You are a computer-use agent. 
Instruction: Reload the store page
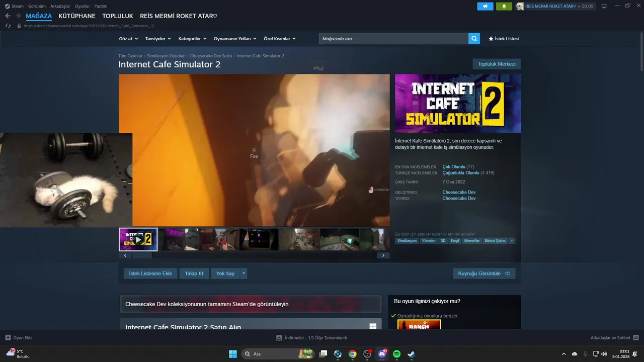point(8,26)
